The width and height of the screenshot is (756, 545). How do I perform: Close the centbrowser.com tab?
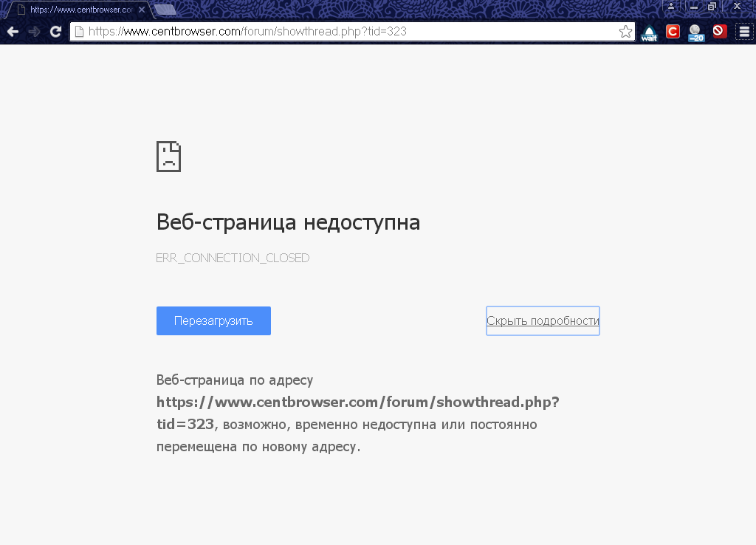(x=142, y=9)
